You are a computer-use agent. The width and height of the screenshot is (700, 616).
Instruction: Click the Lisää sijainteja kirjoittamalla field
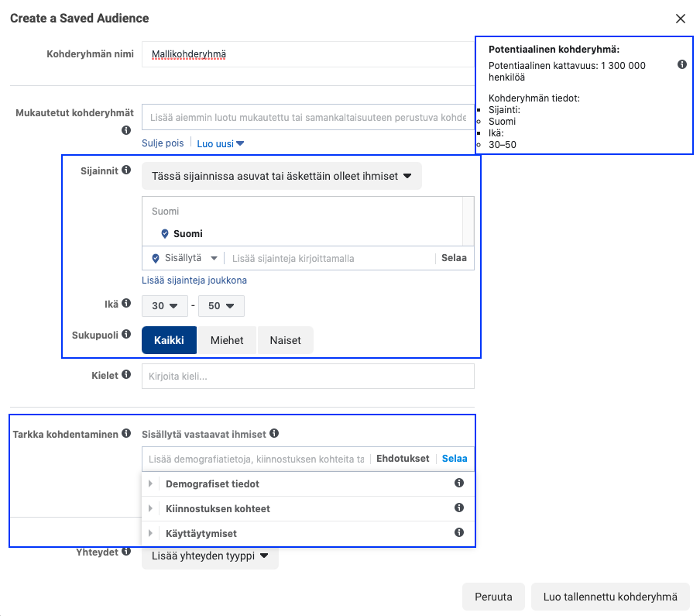click(x=329, y=258)
